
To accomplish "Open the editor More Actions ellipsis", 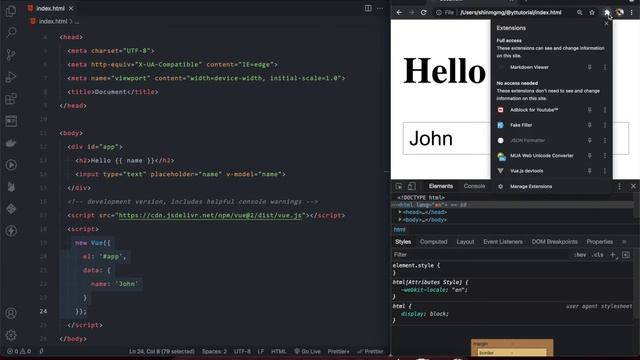I will (x=380, y=8).
